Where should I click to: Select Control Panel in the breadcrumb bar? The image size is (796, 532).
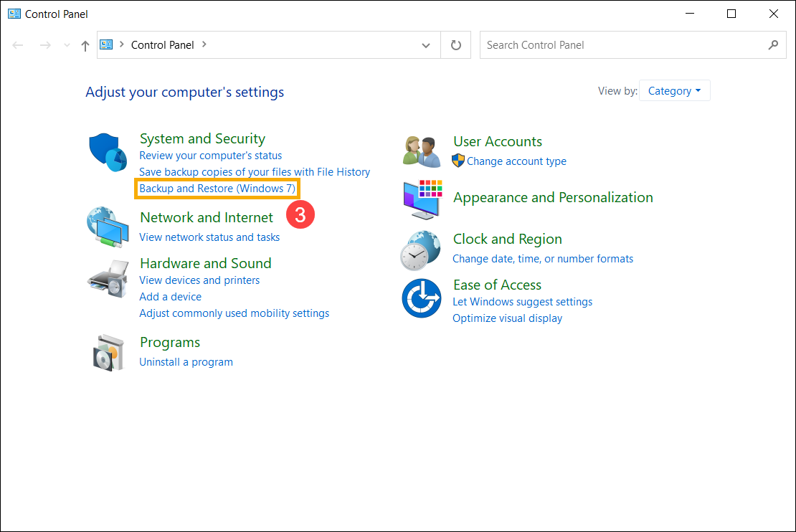click(163, 44)
